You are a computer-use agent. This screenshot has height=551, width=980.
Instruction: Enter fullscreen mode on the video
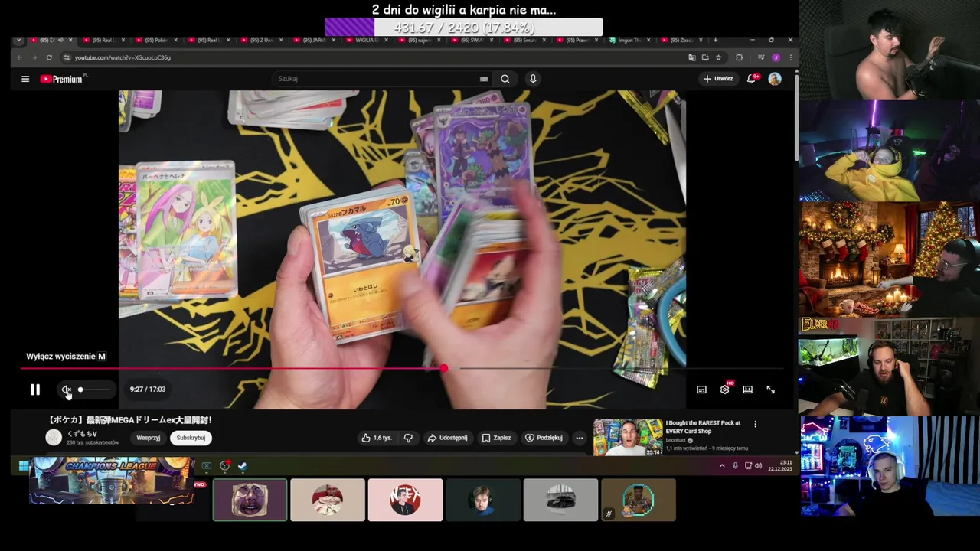point(770,390)
